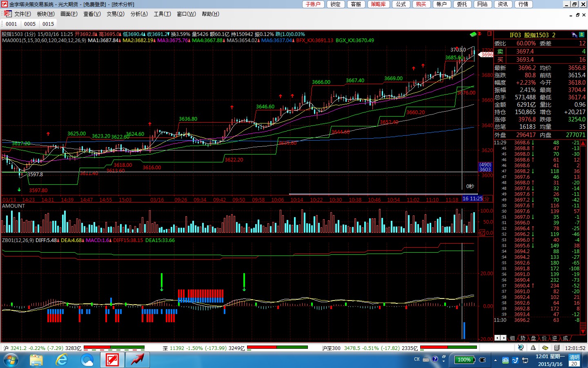Image resolution: width=588 pixels, height=368 pixels.
Task: Open Internet Explorer from the taskbar
Action: pos(62,360)
